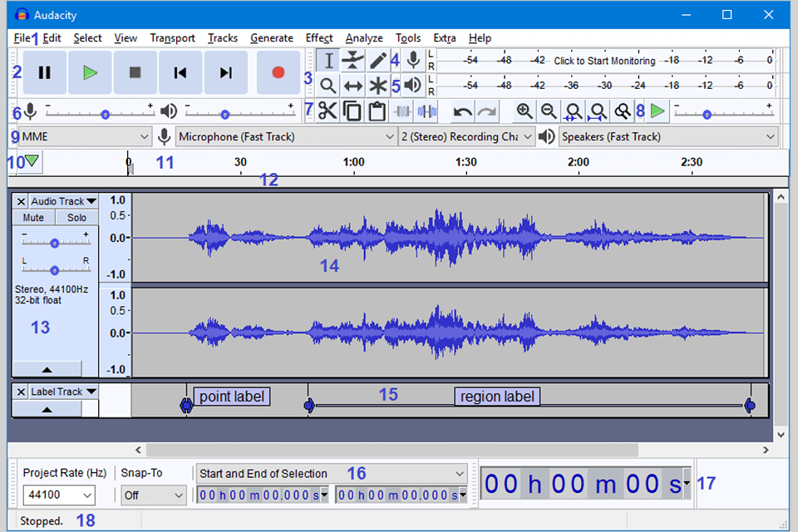Image resolution: width=798 pixels, height=532 pixels.
Task: Click Fit selection to width icon
Action: [x=573, y=111]
